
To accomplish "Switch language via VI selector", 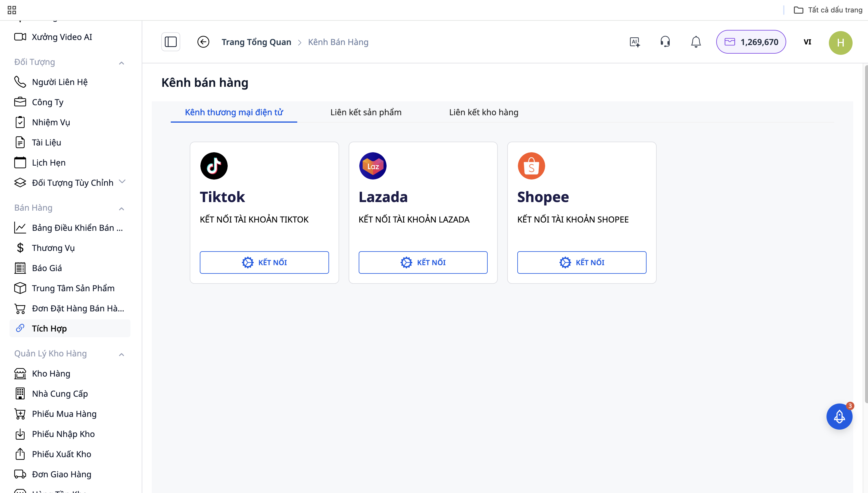I will (807, 42).
